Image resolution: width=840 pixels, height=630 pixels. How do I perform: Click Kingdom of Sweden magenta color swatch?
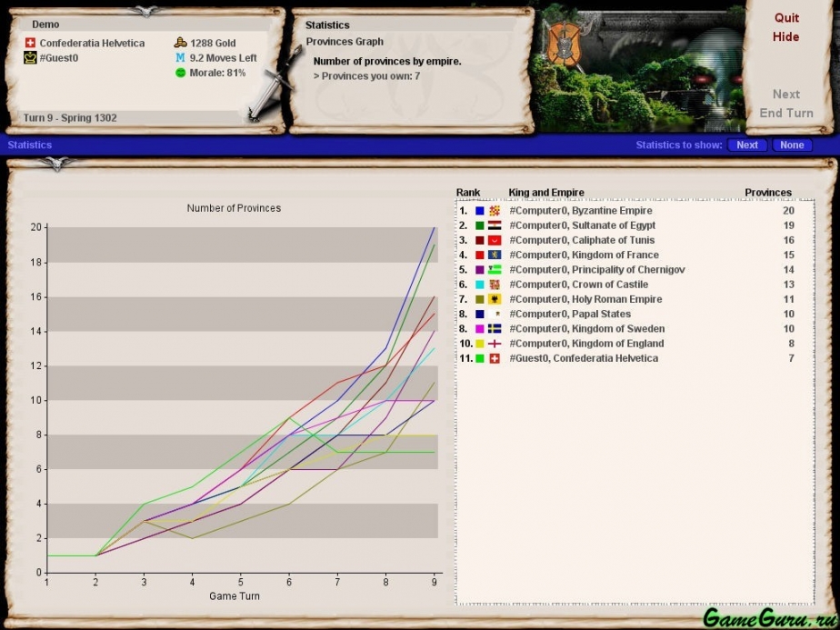tap(479, 329)
